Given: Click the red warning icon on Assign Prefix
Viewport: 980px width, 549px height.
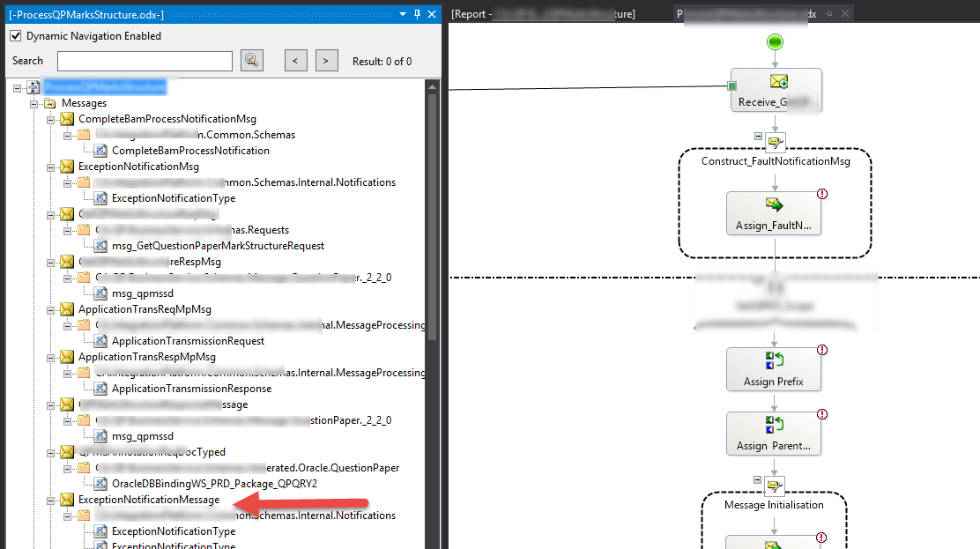Looking at the screenshot, I should click(822, 351).
